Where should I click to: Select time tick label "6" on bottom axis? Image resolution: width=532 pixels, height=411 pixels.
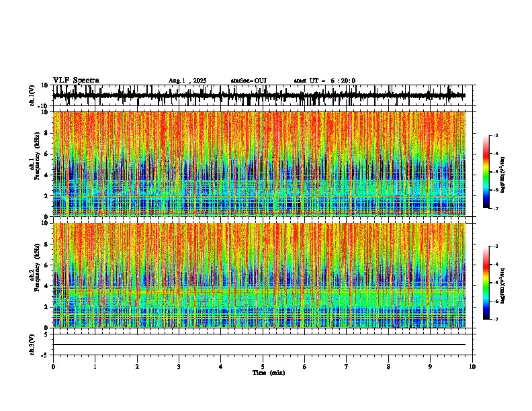click(305, 367)
